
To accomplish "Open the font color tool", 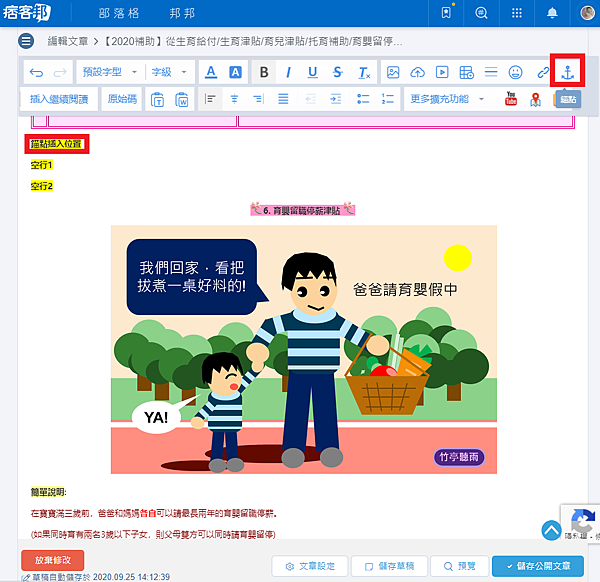I will pos(211,72).
